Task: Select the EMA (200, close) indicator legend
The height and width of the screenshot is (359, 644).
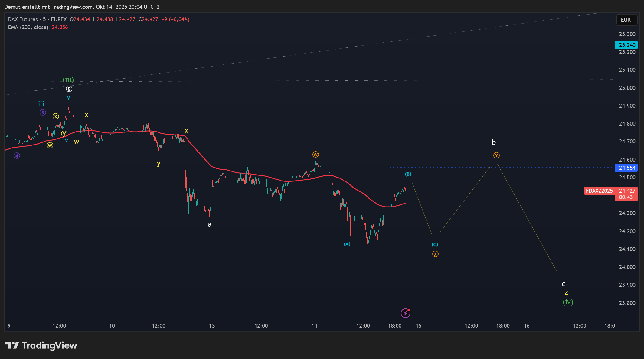Action: pos(28,27)
